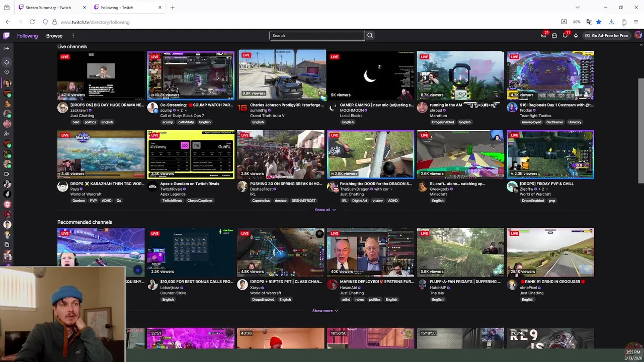Click the page translate icon in address bar
This screenshot has height=362, width=644.
pyautogui.click(x=589, y=22)
